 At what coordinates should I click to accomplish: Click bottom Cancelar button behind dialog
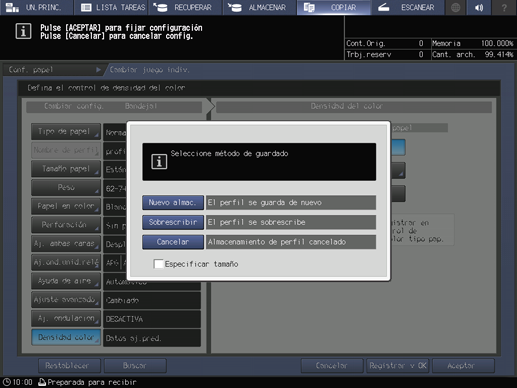click(332, 366)
